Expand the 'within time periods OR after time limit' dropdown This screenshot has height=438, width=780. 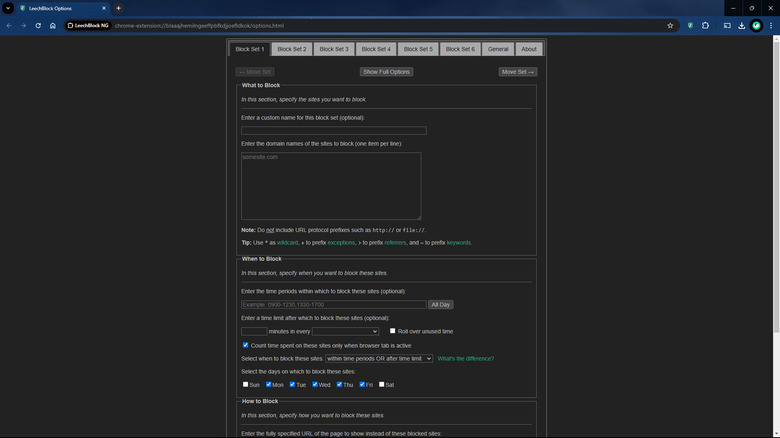[379, 358]
